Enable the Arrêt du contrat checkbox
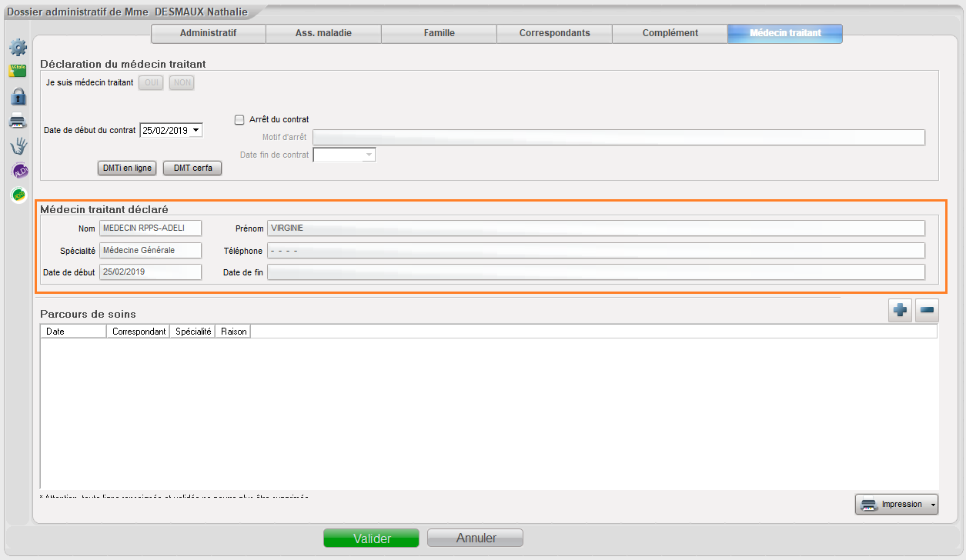The image size is (966, 560). click(x=239, y=119)
